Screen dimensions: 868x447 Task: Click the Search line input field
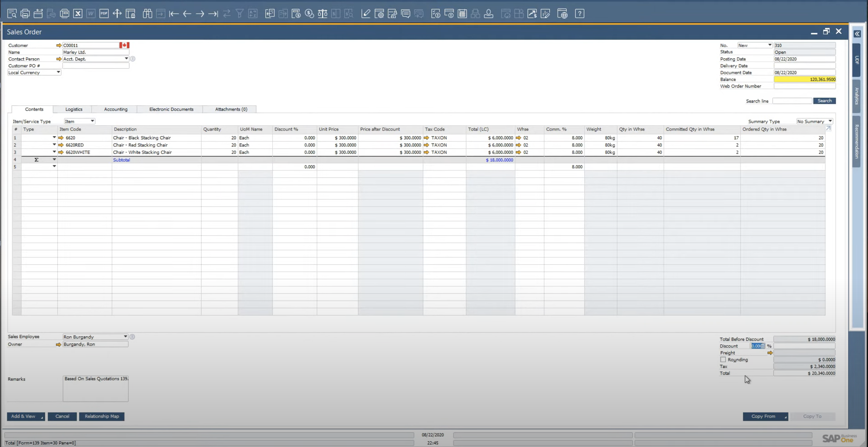pos(792,101)
